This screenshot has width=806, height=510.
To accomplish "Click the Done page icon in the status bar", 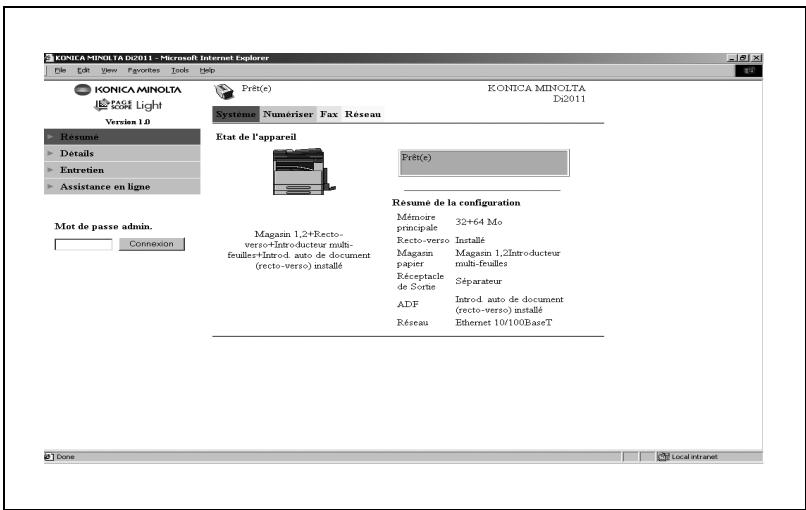I will coord(49,457).
